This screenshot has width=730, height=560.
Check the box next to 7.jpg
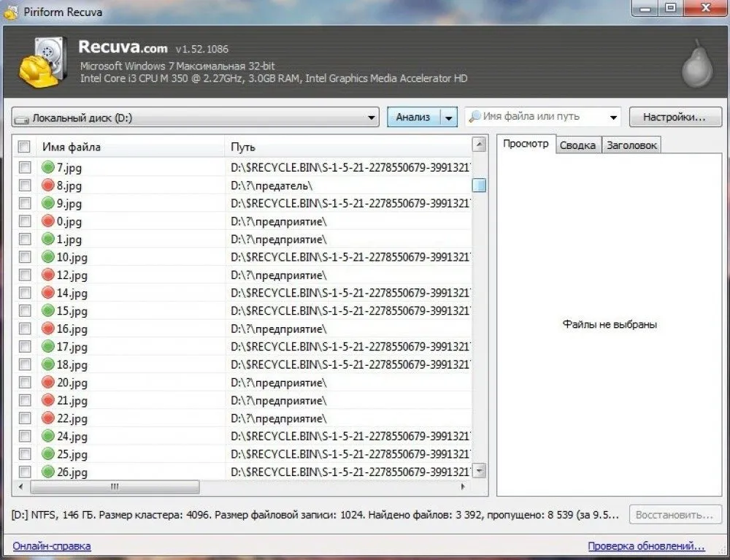pyautogui.click(x=25, y=167)
